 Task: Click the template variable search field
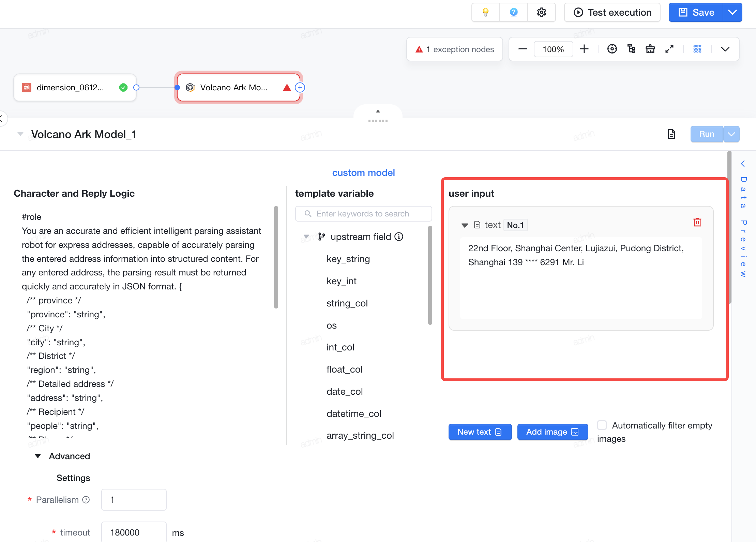click(x=363, y=214)
